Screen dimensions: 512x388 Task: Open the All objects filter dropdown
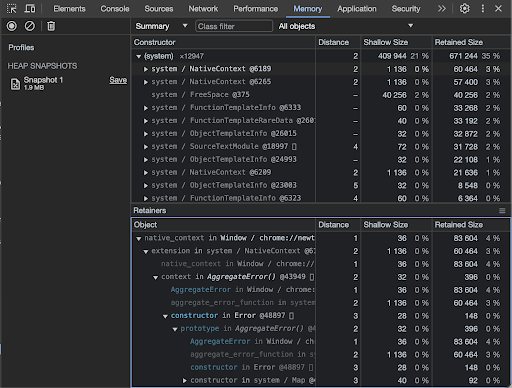click(346, 26)
